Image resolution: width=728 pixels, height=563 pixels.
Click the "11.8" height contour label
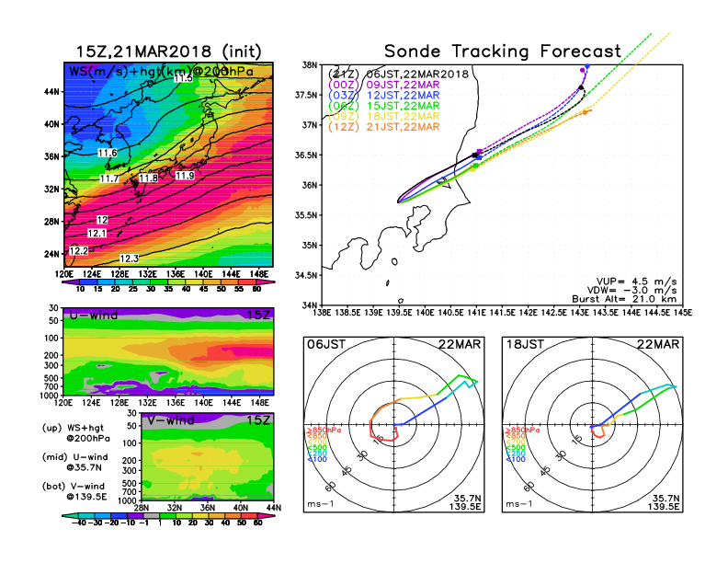pos(148,178)
